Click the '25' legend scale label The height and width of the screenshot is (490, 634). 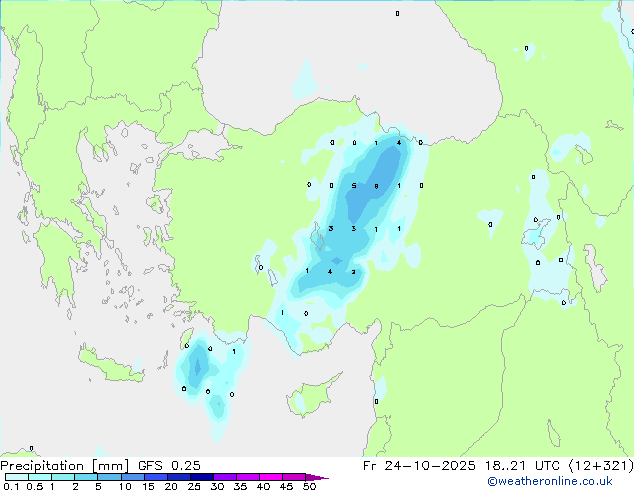(x=194, y=486)
